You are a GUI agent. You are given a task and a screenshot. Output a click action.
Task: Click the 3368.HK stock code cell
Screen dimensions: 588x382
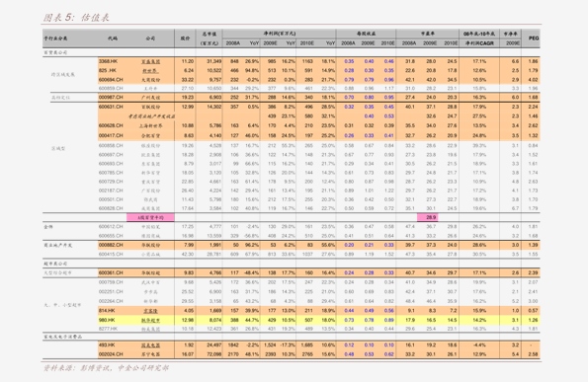coord(108,61)
